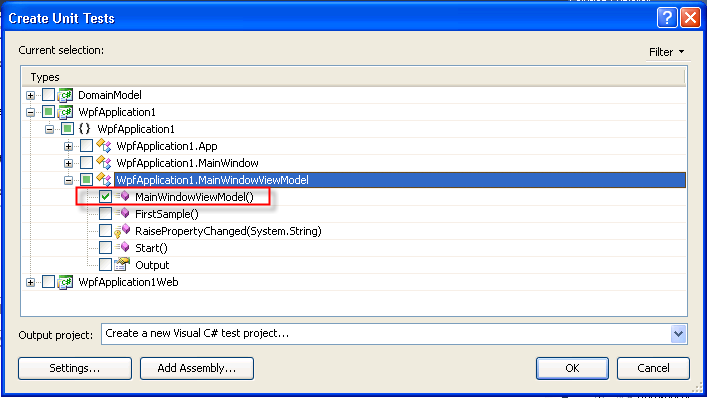Toggle the WpfApplication1 project checkbox
Image resolution: width=707 pixels, height=398 pixels.
pyautogui.click(x=48, y=112)
